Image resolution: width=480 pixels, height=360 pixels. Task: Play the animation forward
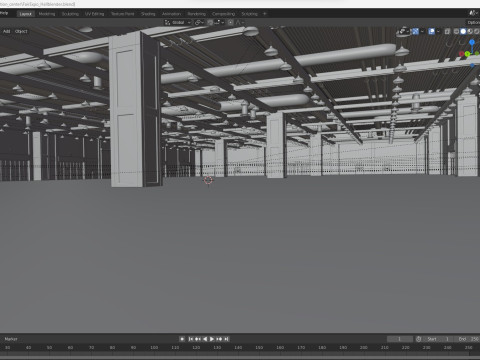click(212, 339)
